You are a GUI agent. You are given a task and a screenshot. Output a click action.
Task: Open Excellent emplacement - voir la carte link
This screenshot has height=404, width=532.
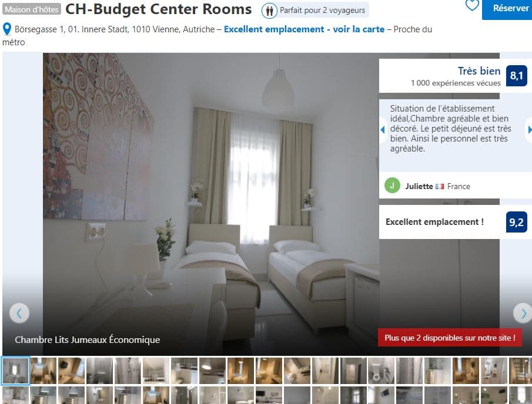pos(304,29)
